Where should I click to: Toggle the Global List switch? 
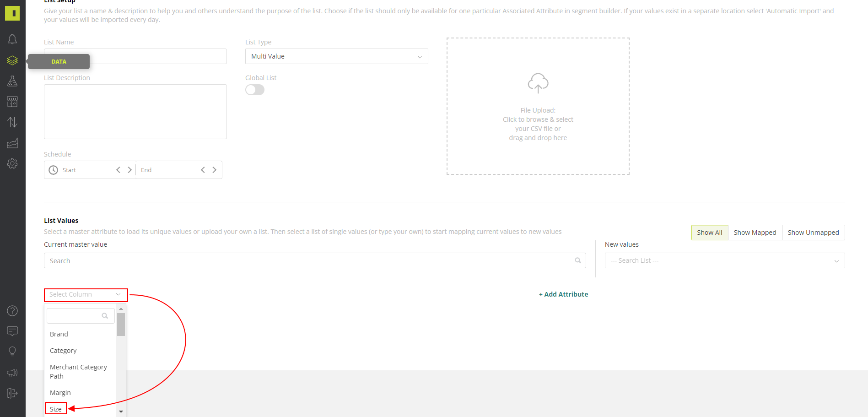[x=255, y=90]
